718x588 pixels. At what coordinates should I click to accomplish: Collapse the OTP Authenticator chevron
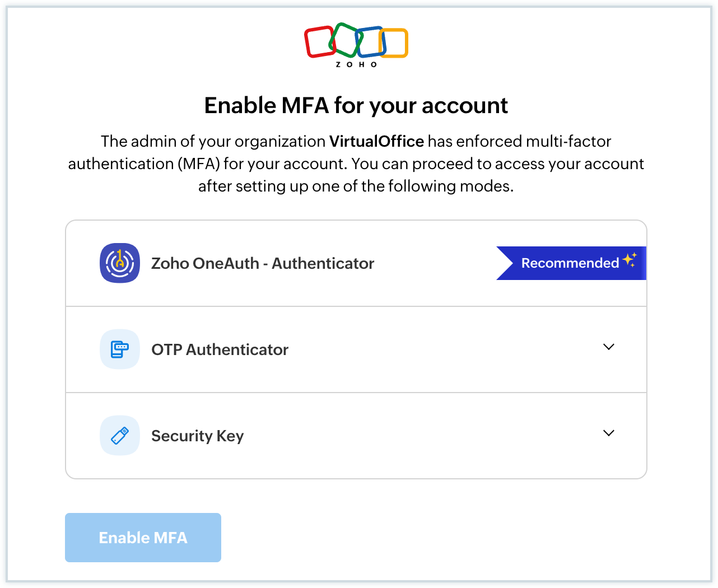609,347
